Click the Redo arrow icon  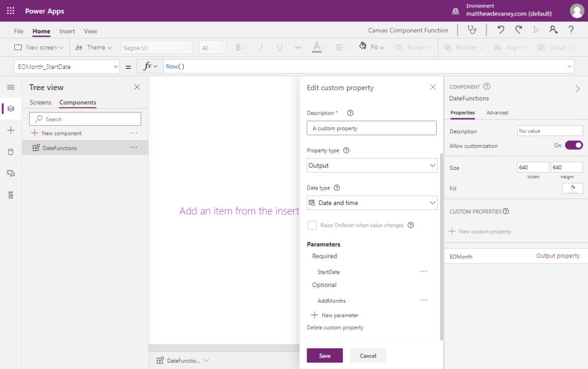519,30
